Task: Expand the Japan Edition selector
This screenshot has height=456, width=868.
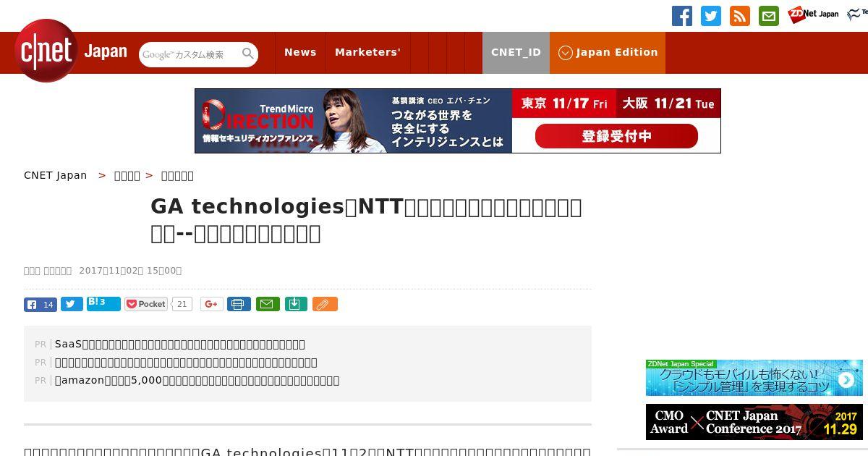Action: (x=608, y=52)
